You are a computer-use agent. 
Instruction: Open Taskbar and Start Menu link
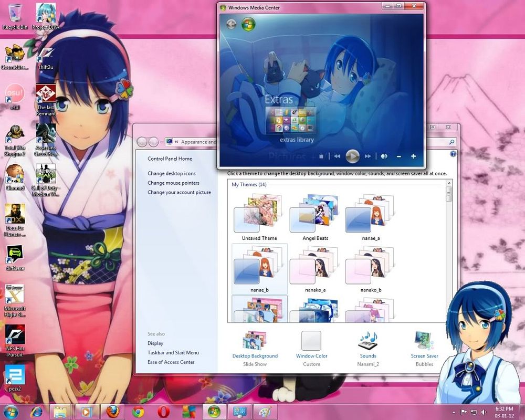click(173, 353)
